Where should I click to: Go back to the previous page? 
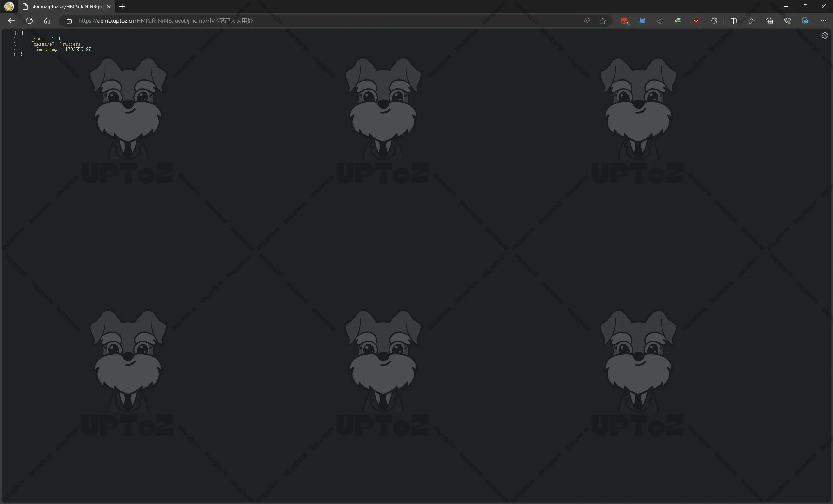coord(11,20)
